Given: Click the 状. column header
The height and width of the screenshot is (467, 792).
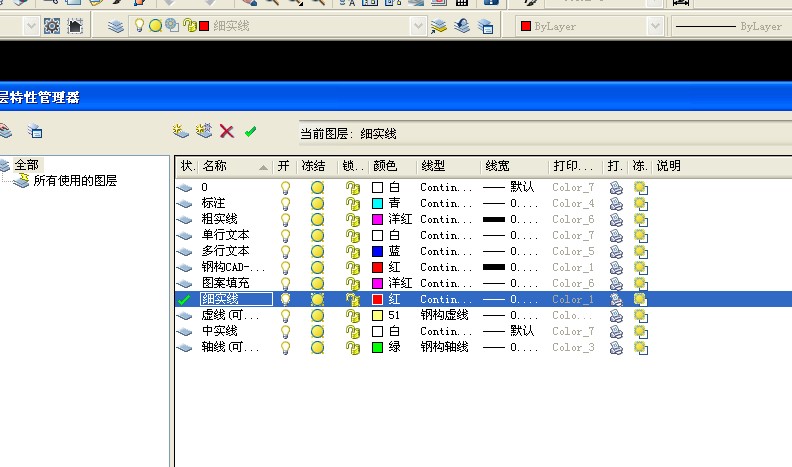Looking at the screenshot, I should click(187, 166).
